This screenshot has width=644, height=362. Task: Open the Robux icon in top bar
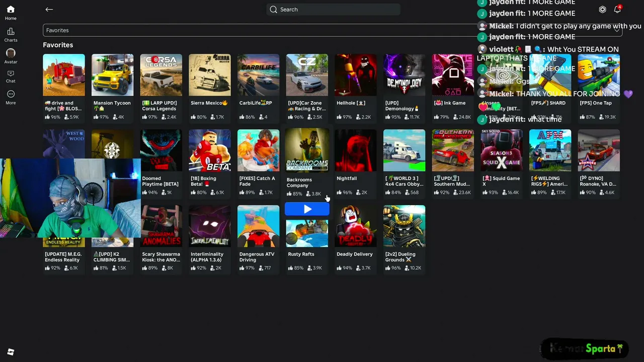point(602,10)
